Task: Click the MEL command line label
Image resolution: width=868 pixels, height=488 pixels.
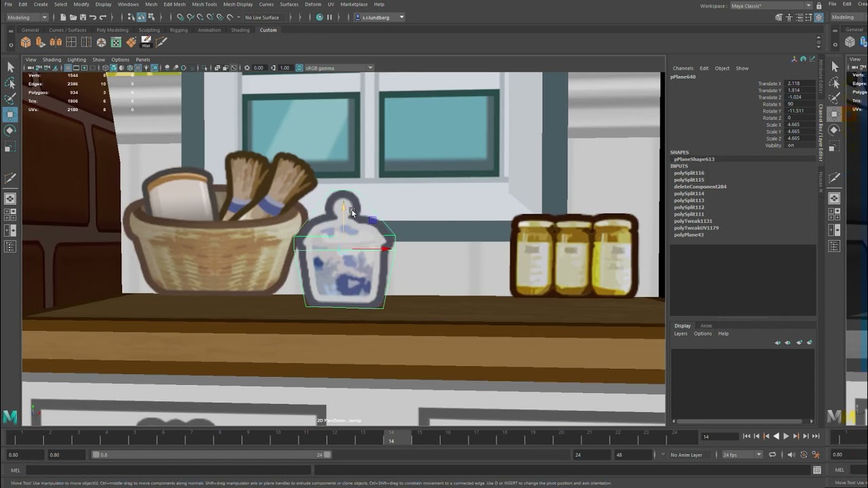Action: pyautogui.click(x=16, y=470)
